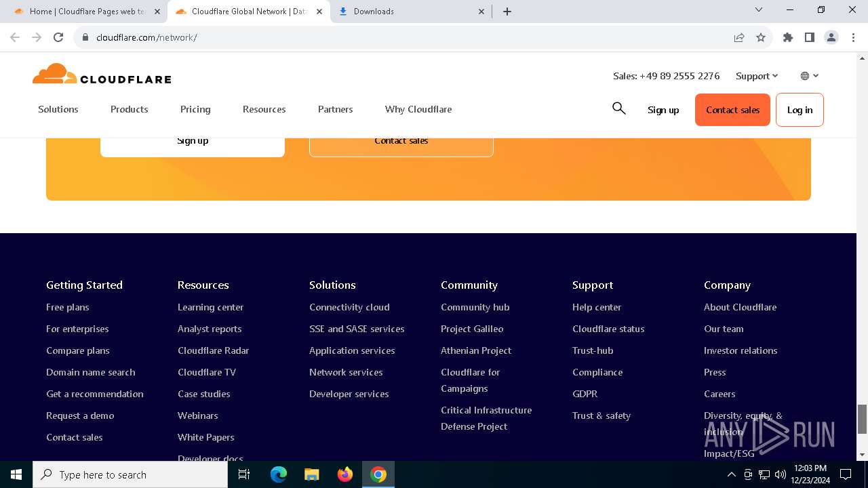868x488 pixels.
Task: Open the Chrome profile avatar icon
Action: pyautogui.click(x=831, y=37)
